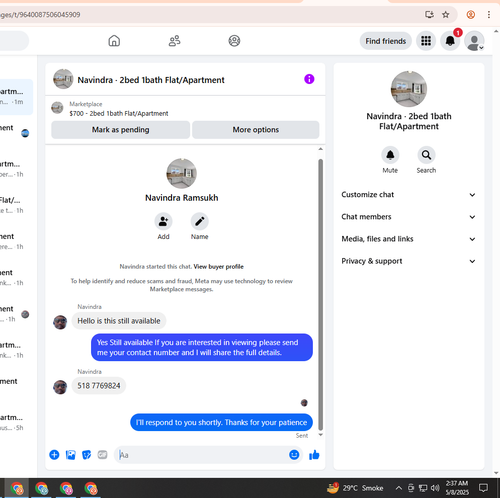Click second Chrome taskbar icon
The image size is (500, 498).
[42, 488]
